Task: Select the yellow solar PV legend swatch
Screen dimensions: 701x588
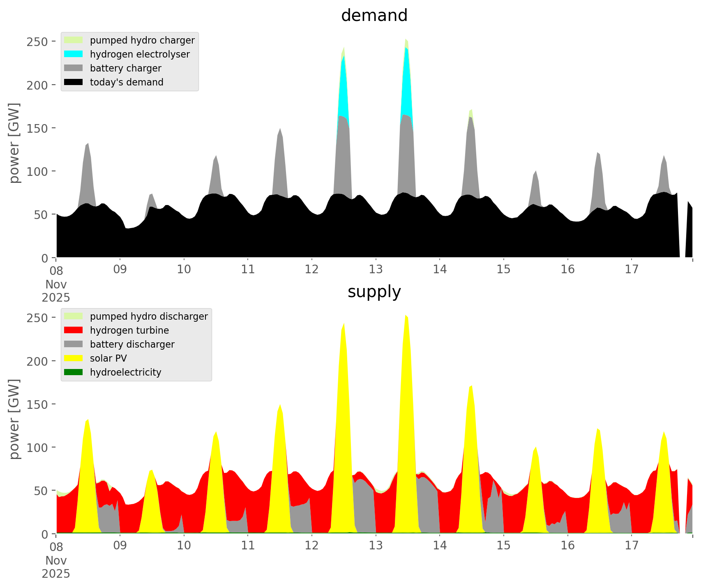Action: click(x=74, y=358)
